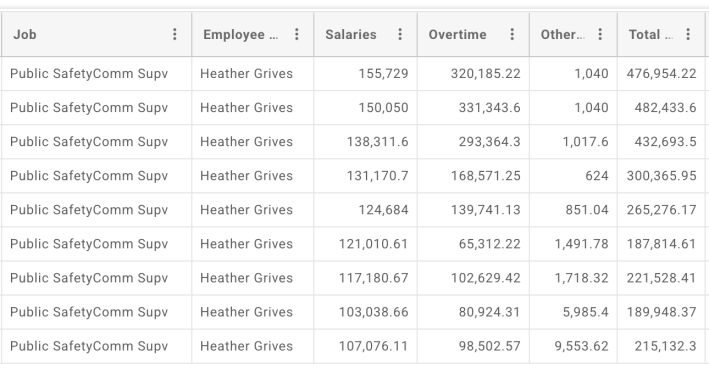Select the overtime cell showing 331,343.6
This screenshot has width=709, height=378.
473,108
